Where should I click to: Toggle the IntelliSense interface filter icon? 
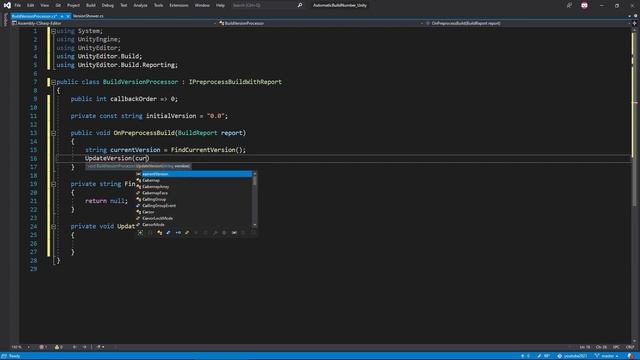[x=178, y=233]
